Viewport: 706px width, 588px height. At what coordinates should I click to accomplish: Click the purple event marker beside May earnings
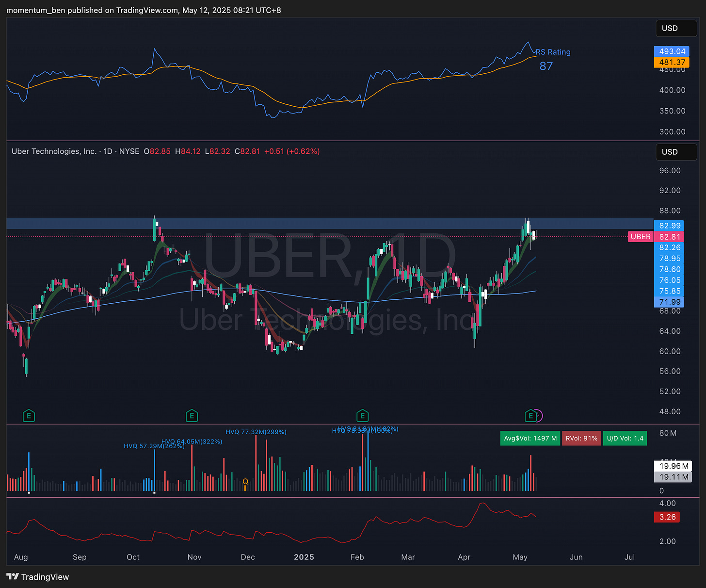pyautogui.click(x=539, y=416)
